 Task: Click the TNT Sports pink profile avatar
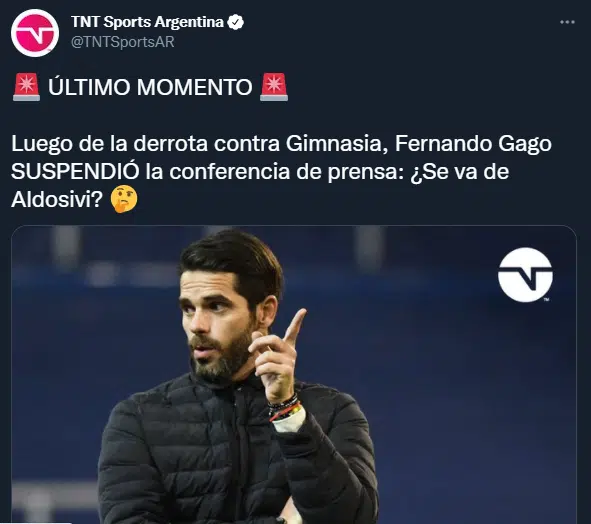[x=35, y=33]
